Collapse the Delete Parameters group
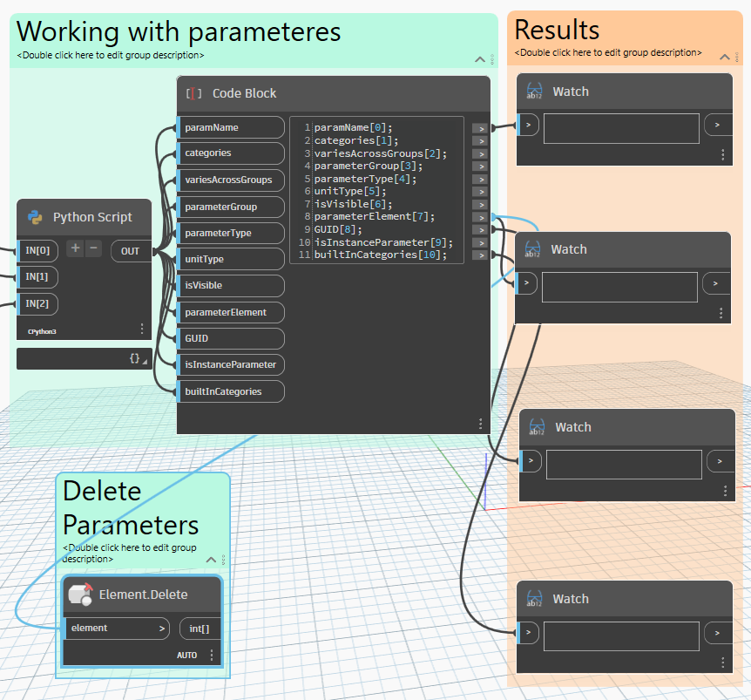This screenshot has height=700, width=751. tap(210, 560)
